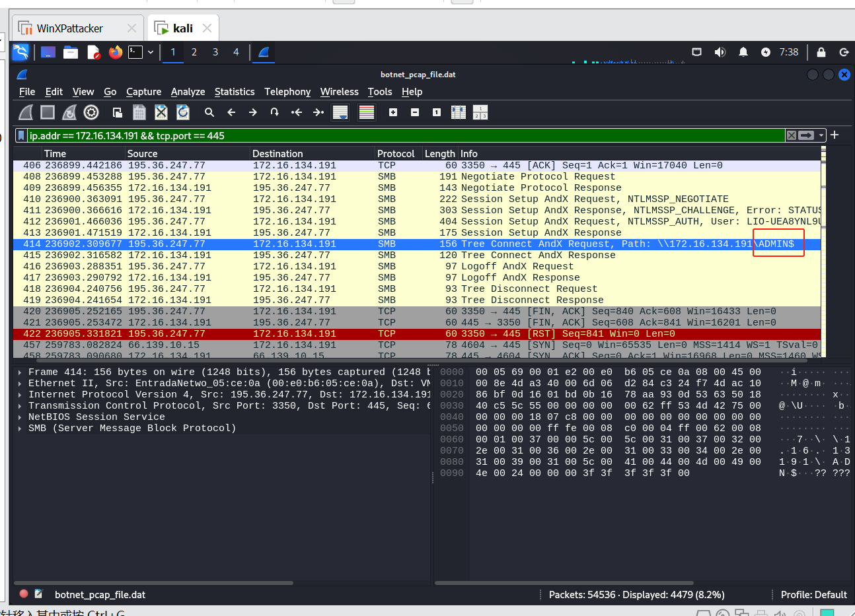Screen dimensions: 855x616
Task: Go to the next packet in history
Action: coord(253,113)
